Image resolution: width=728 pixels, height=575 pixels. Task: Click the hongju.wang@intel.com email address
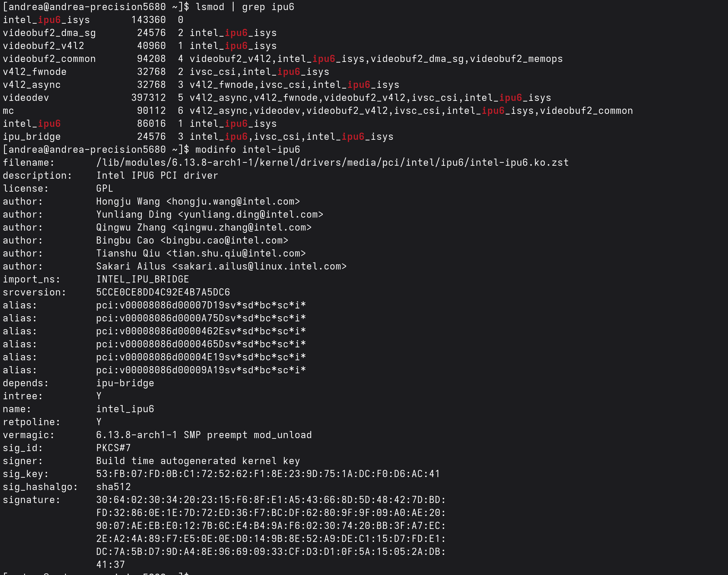coord(233,201)
